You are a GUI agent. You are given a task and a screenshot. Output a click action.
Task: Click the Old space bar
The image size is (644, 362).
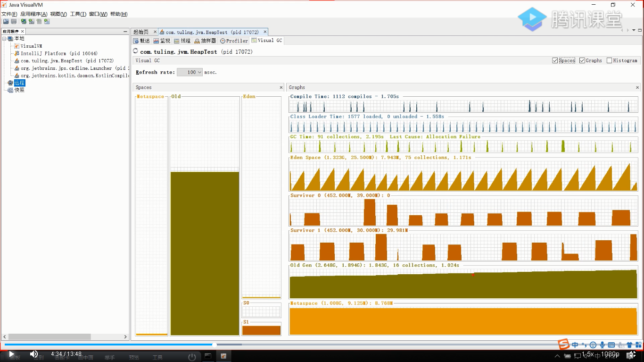click(205, 253)
